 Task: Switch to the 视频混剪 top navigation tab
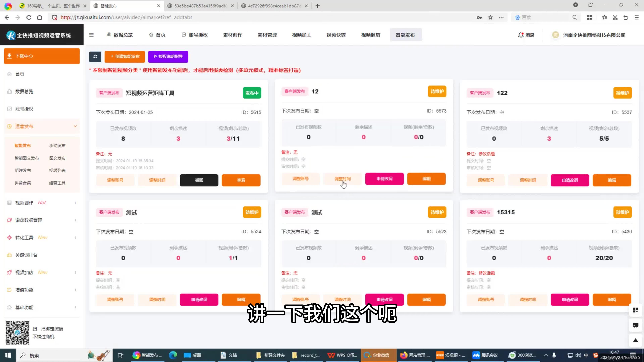[x=370, y=35]
